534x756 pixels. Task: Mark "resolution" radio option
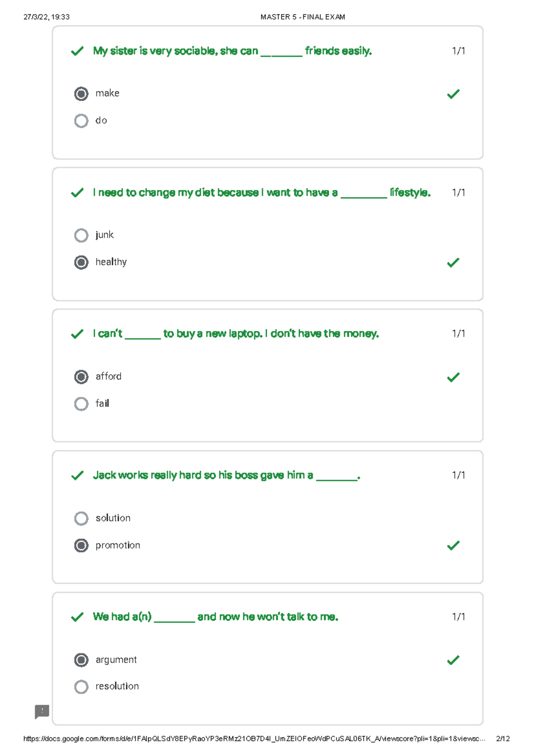pyautogui.click(x=81, y=687)
